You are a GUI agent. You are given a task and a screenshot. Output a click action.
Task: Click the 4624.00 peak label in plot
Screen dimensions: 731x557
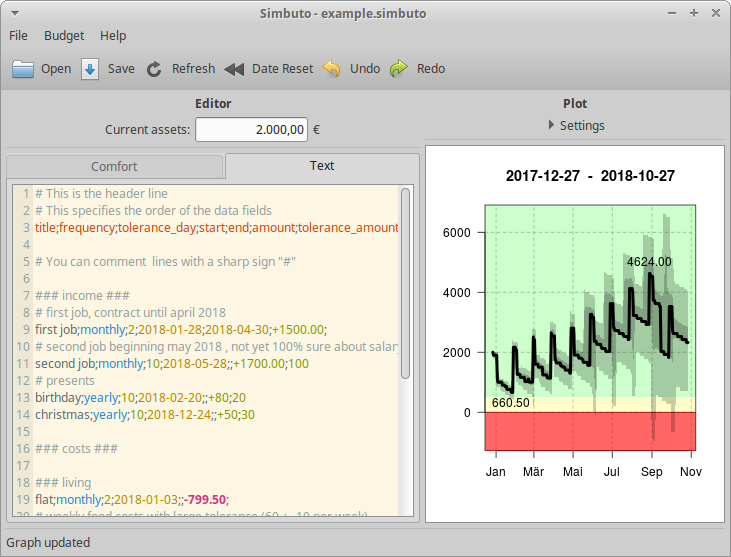[649, 262]
